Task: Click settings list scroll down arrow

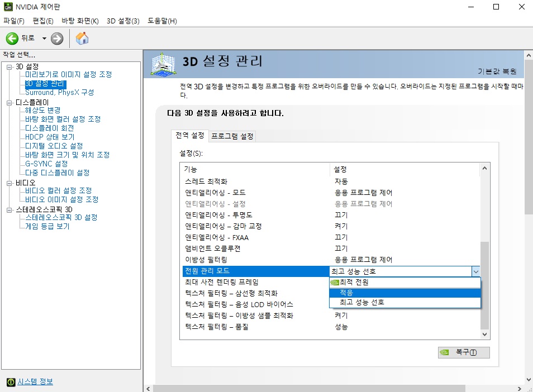Action: point(485,334)
